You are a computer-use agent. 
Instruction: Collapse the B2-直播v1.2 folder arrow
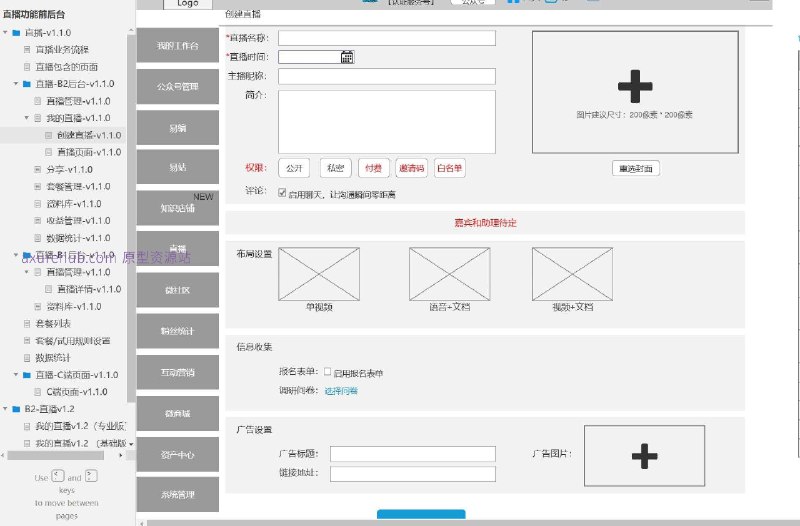6,409
